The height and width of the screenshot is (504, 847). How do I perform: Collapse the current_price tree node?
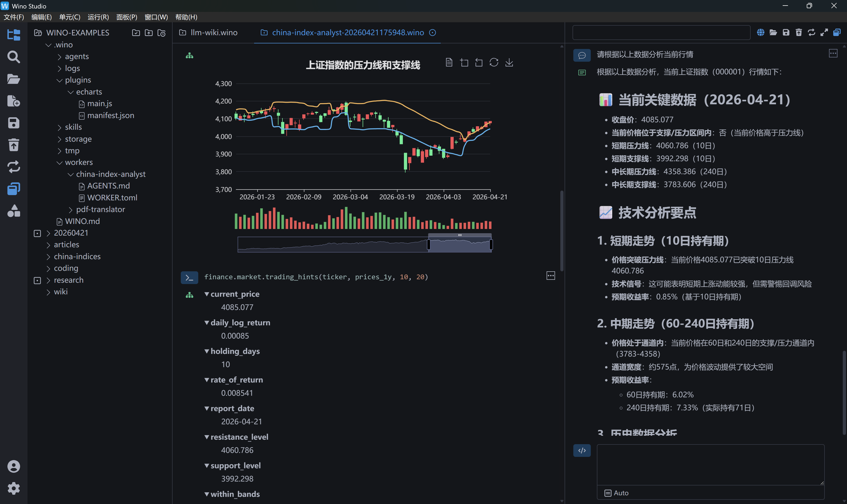click(206, 294)
